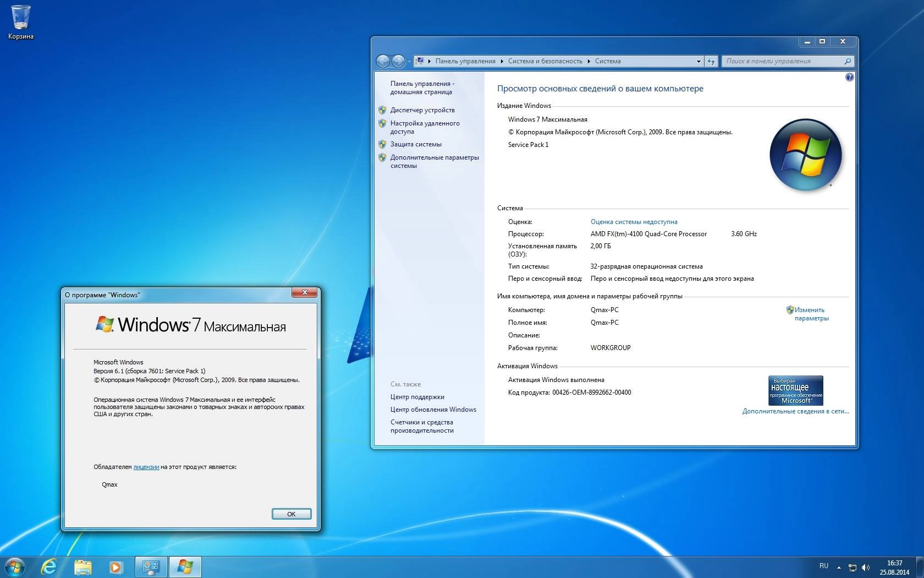The width and height of the screenshot is (924, 578).
Task: Open Центр поддержки link
Action: pos(417,397)
